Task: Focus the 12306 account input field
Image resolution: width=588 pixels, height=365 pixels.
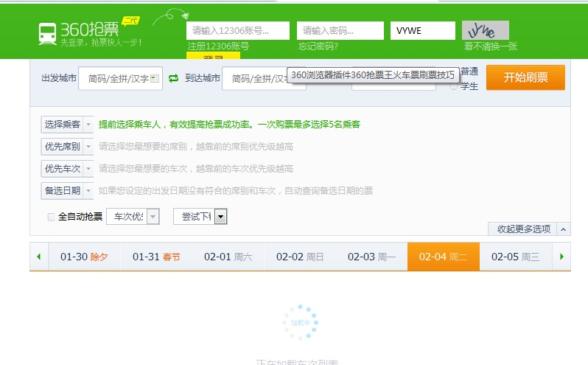Action: tap(238, 31)
